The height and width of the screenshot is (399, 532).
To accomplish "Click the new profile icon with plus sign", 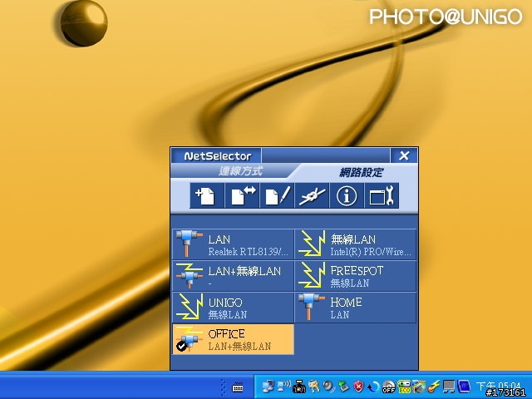I will point(207,196).
